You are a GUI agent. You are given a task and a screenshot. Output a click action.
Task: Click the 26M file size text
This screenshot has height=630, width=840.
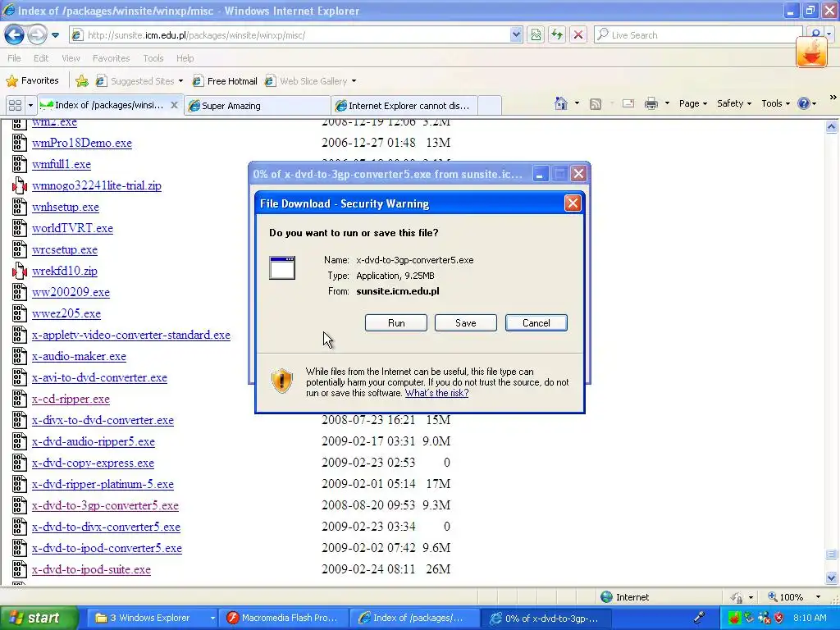438,569
